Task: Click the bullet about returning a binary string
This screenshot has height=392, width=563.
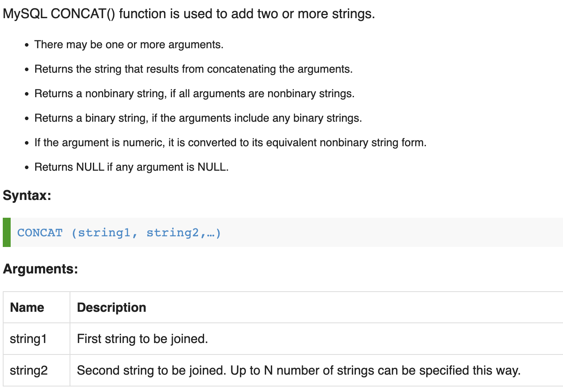Action: [198, 118]
